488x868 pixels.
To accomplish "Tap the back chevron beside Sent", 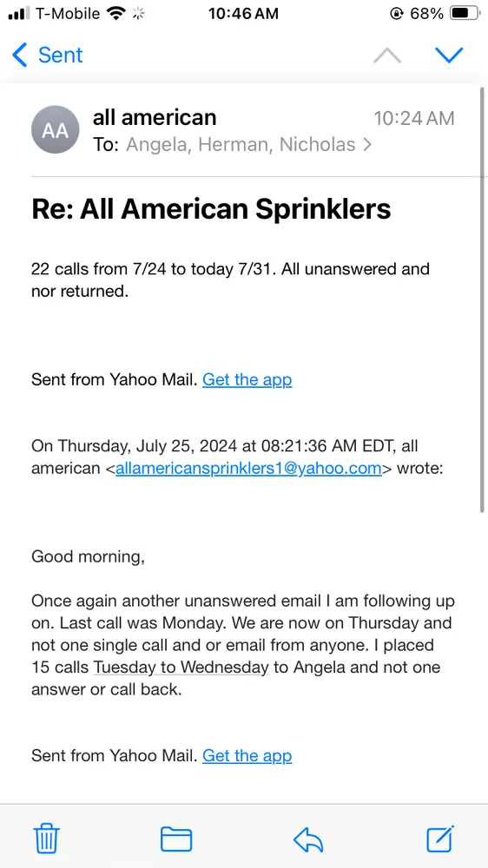I will click(19, 56).
